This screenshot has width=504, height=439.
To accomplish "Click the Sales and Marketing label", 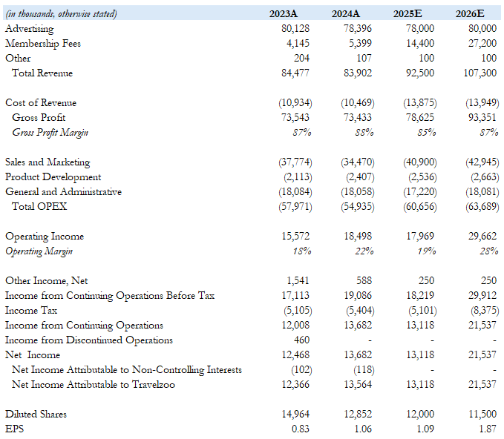I will click(x=48, y=162).
